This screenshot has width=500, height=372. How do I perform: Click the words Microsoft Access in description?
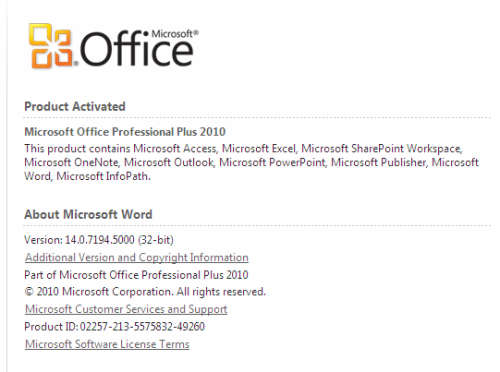coord(175,148)
